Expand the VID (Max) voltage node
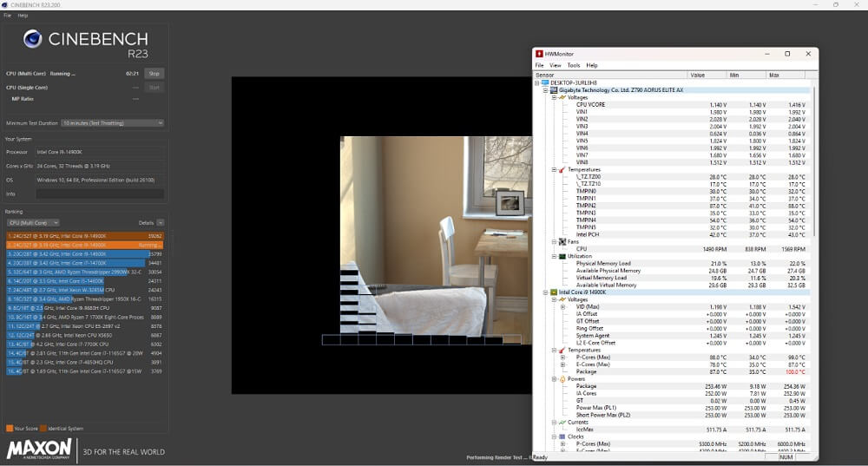868x466 pixels. [x=562, y=306]
